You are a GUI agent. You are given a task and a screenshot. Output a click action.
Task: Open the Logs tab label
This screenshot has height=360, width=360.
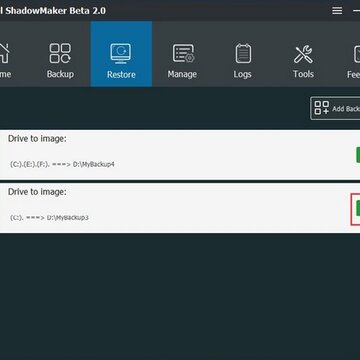[x=242, y=74]
